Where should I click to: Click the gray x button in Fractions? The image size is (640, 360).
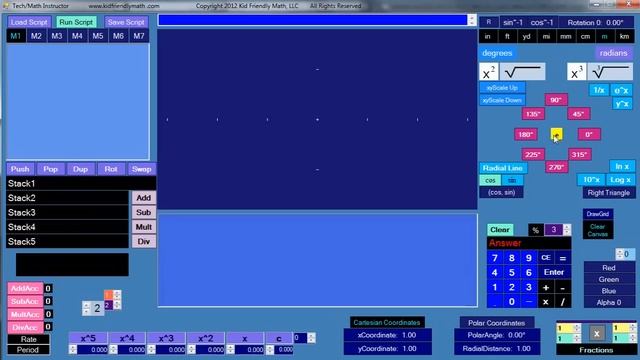tap(596, 333)
